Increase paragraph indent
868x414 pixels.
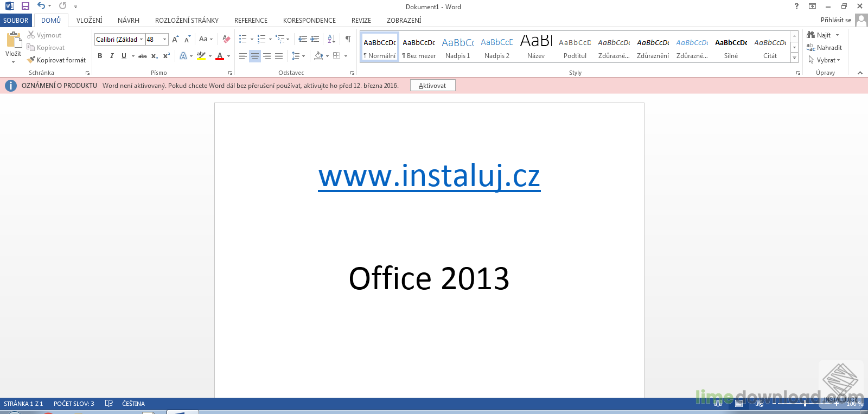tap(315, 39)
